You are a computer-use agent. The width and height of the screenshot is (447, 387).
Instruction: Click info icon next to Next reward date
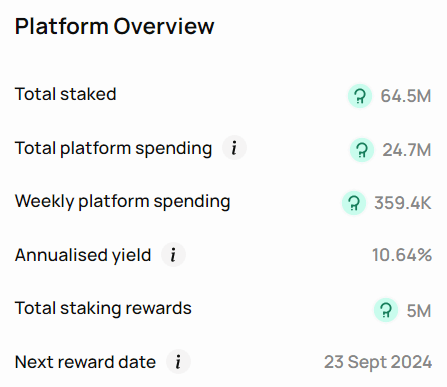(178, 362)
